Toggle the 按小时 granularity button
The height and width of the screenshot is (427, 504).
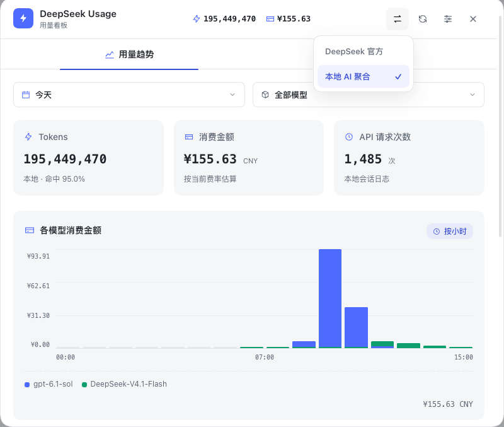(x=450, y=231)
